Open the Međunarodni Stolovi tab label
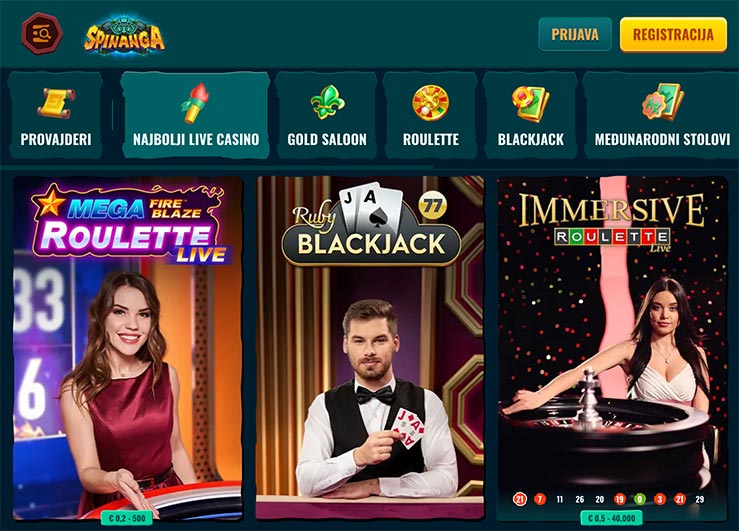This screenshot has height=531, width=739. tap(662, 139)
